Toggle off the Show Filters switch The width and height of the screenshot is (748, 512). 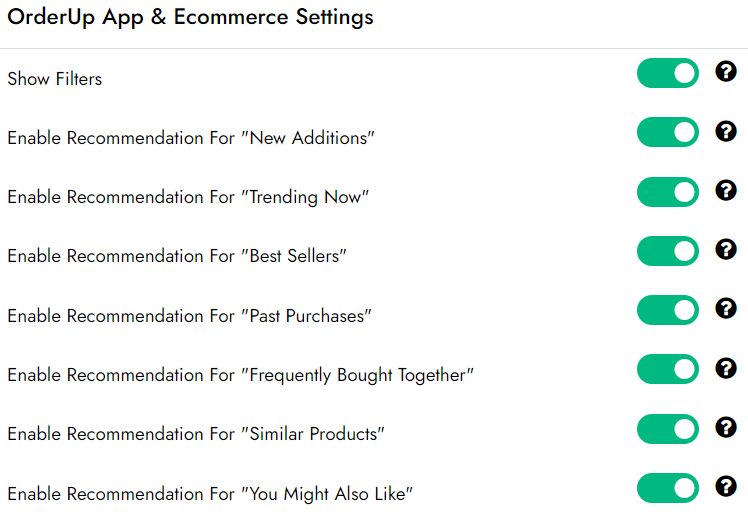pos(667,73)
